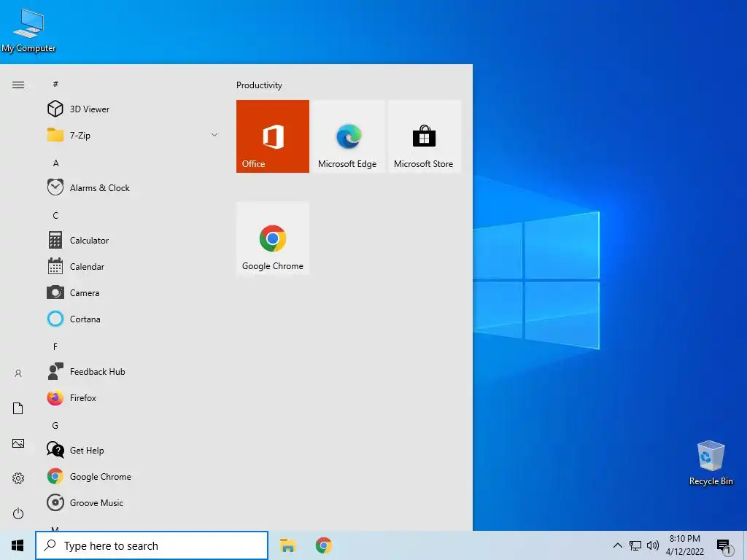Click the '#' letter header in app list
Screen dimensions: 747x560
point(55,84)
